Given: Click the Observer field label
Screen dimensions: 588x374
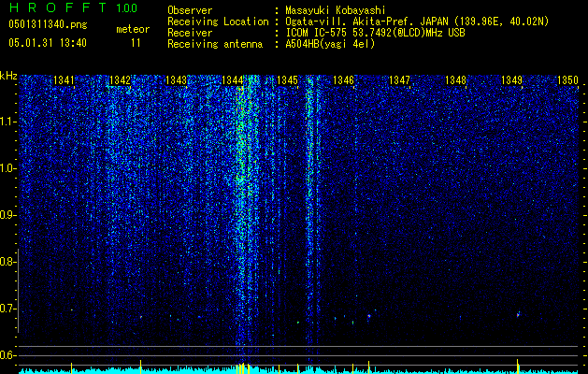Looking at the screenshot, I should tap(190, 10).
